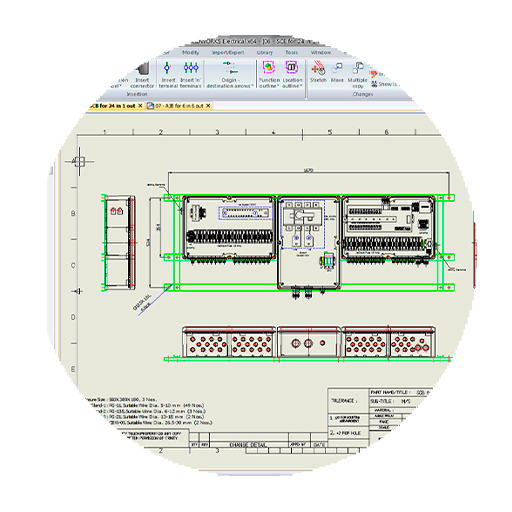This screenshot has height=512, width=512.
Task: Switch to SCB for 24 in 1 out tab
Action: pyautogui.click(x=113, y=106)
